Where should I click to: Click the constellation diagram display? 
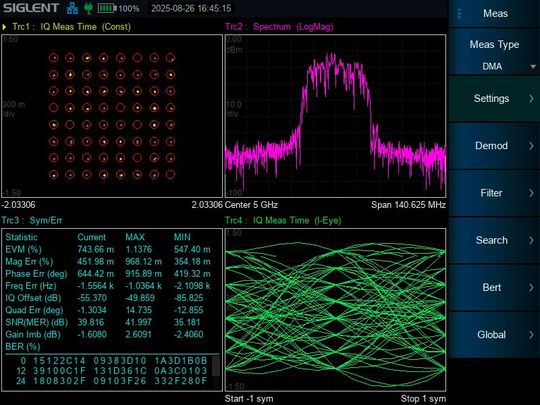click(112, 116)
